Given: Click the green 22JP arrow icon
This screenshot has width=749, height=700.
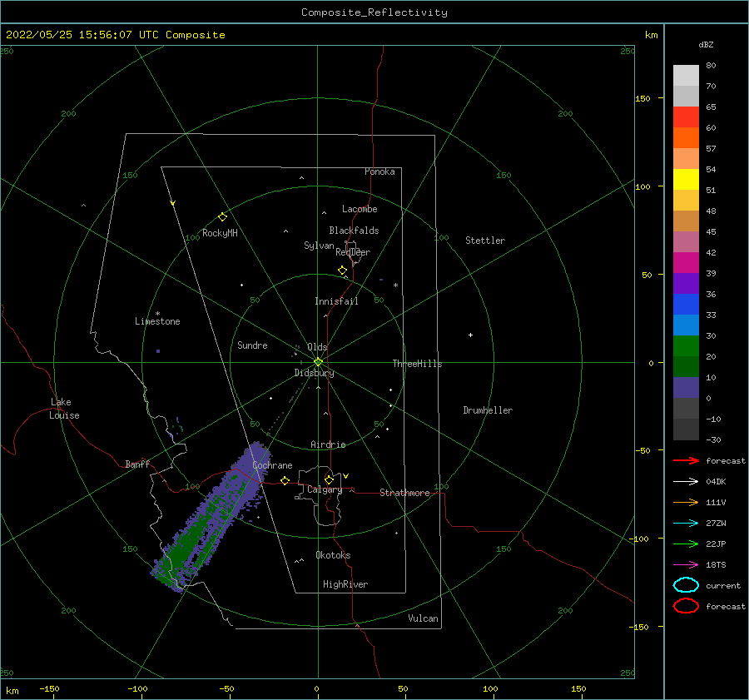Looking at the screenshot, I should [686, 544].
